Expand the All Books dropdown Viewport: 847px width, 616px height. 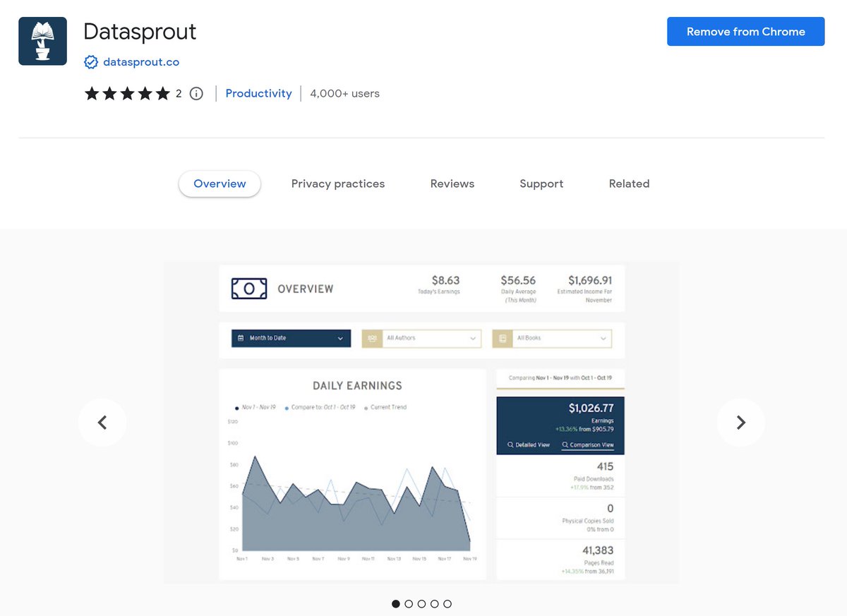click(552, 338)
